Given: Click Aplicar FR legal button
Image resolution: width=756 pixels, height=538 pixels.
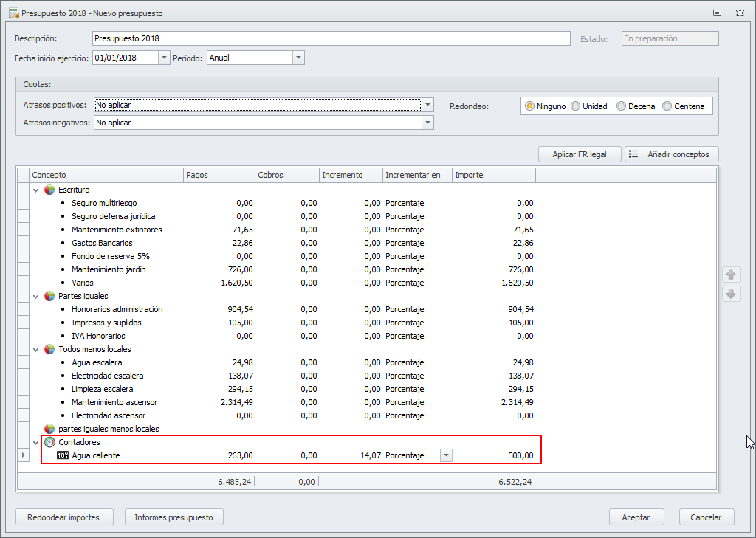Looking at the screenshot, I should [580, 154].
